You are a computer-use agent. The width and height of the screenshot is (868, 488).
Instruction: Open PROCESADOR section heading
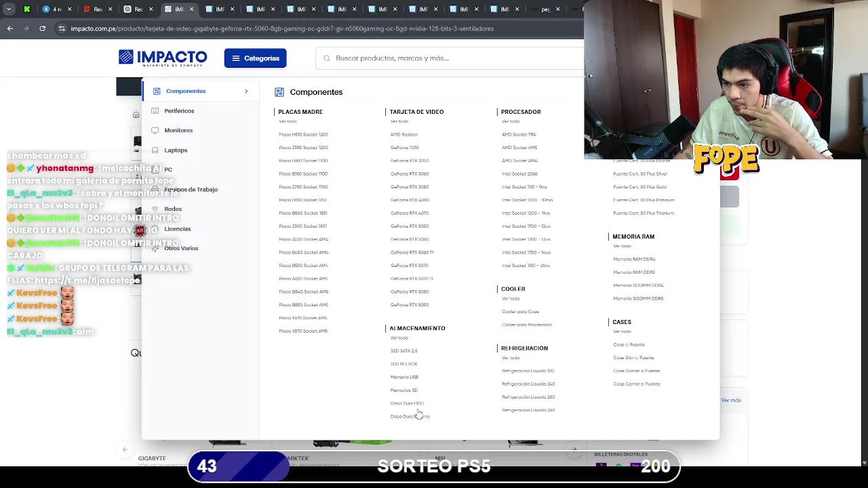tap(521, 112)
